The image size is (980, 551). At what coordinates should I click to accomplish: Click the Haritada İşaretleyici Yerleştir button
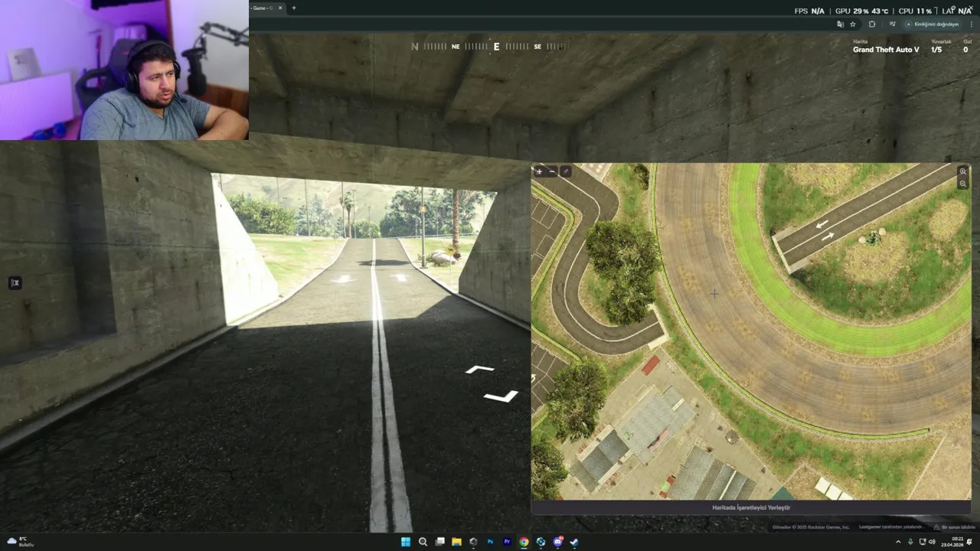[751, 507]
